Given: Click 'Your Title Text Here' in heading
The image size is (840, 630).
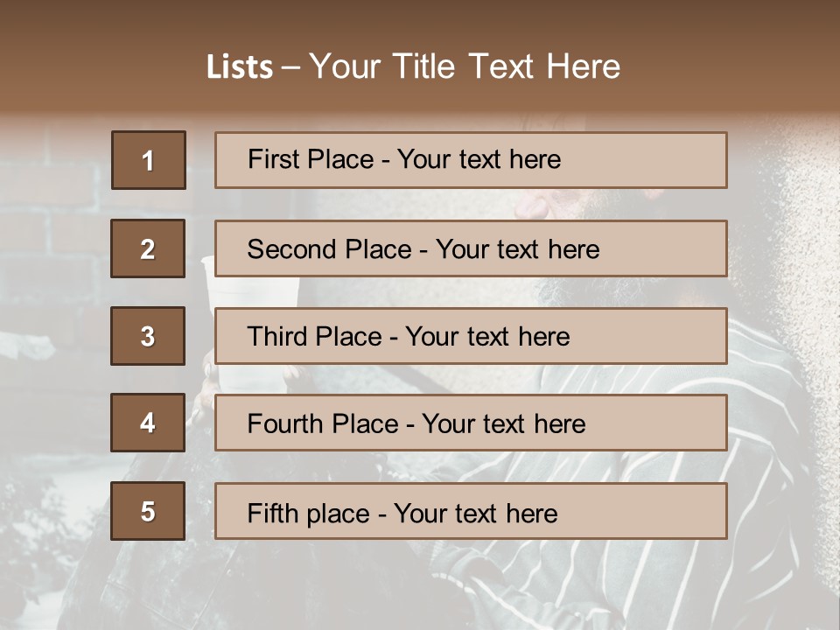Looking at the screenshot, I should coord(465,66).
